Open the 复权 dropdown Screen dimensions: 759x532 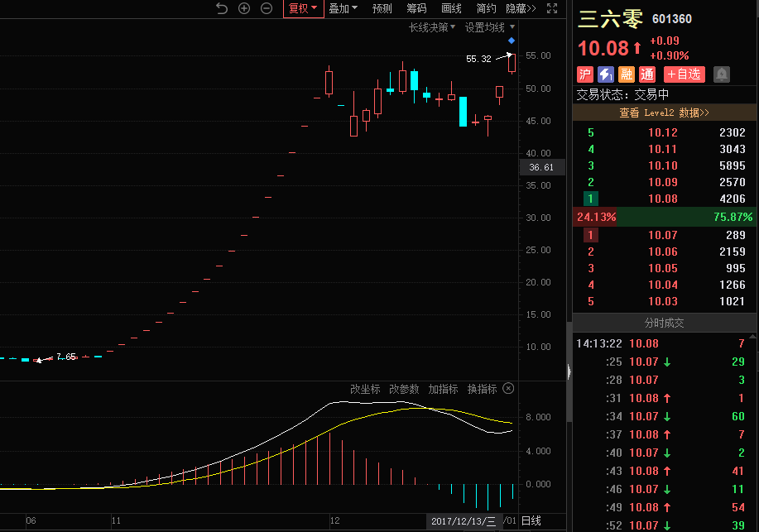tap(302, 8)
